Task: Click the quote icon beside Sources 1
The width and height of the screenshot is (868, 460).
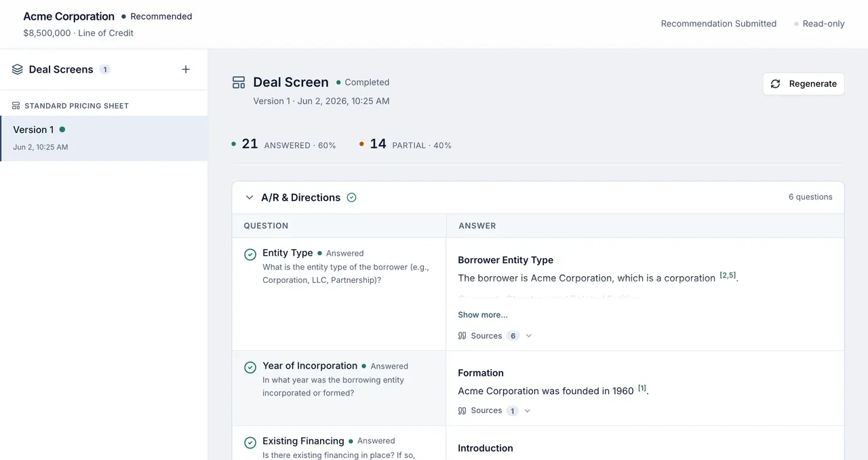Action: click(462, 410)
